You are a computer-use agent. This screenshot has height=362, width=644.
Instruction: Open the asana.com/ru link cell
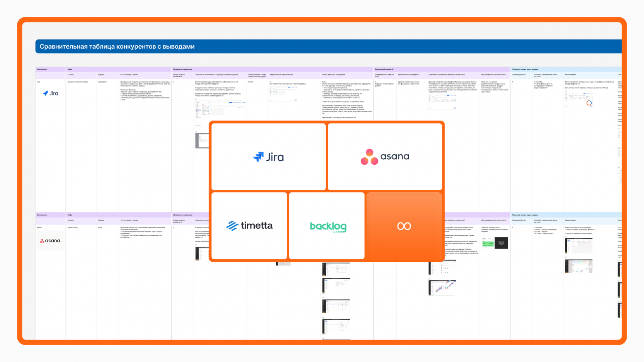73,227
